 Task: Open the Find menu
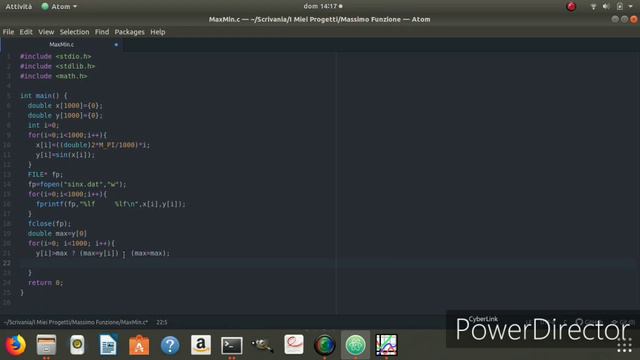(x=102, y=32)
